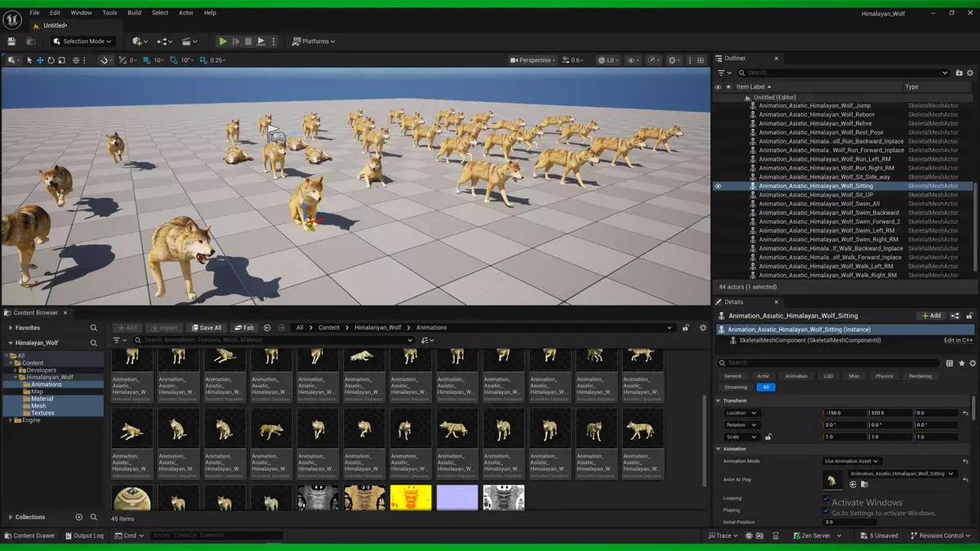The height and width of the screenshot is (551, 980).
Task: Open the Selection Mode dropdown
Action: pyautogui.click(x=84, y=42)
